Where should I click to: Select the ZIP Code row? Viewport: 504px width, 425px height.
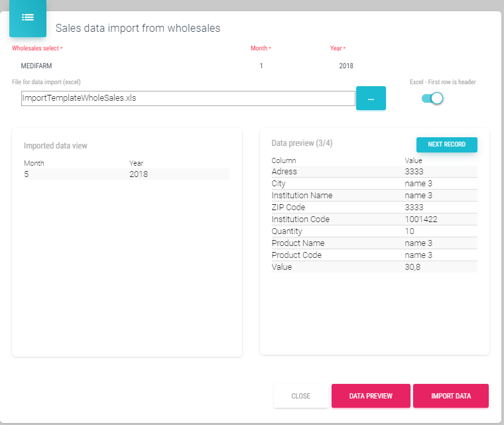(374, 208)
